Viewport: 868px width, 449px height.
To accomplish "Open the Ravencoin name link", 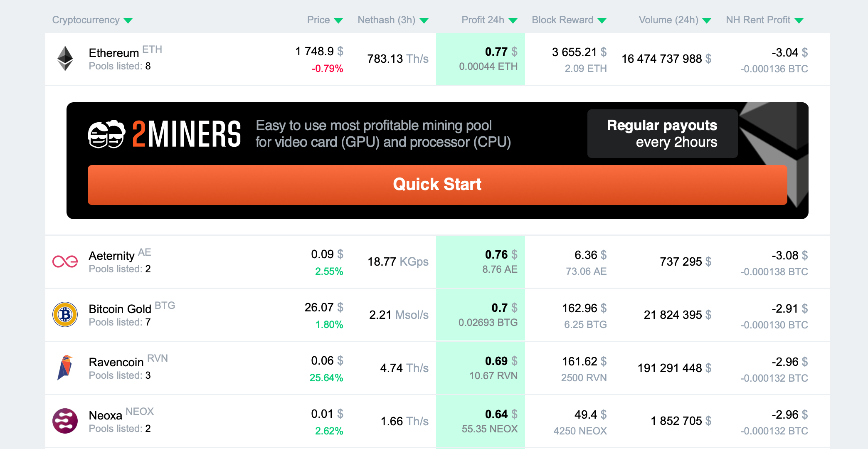I will tap(116, 362).
